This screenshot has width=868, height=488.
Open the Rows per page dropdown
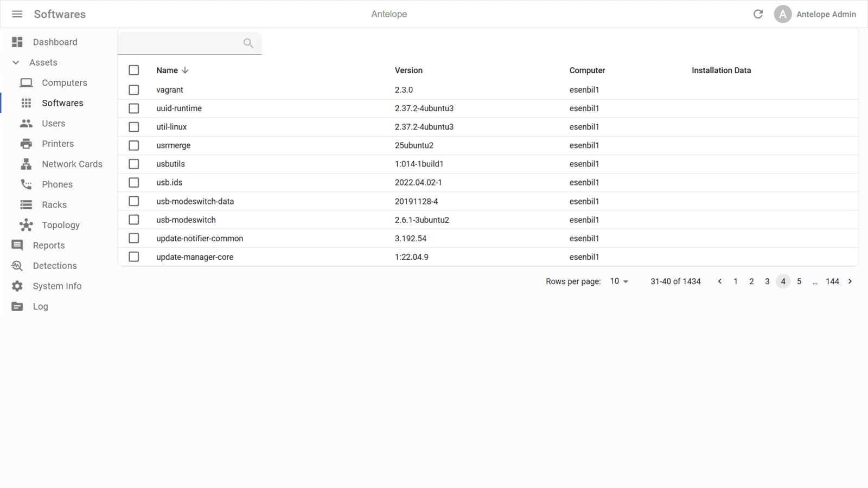tap(619, 281)
